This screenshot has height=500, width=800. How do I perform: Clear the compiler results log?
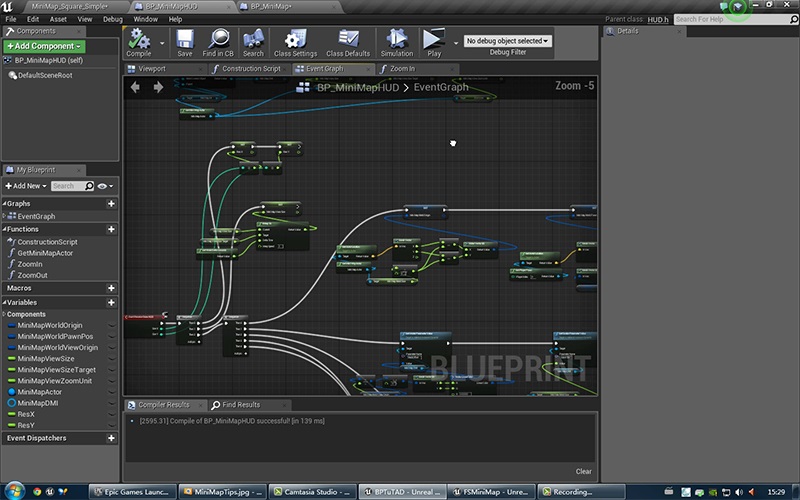(584, 471)
